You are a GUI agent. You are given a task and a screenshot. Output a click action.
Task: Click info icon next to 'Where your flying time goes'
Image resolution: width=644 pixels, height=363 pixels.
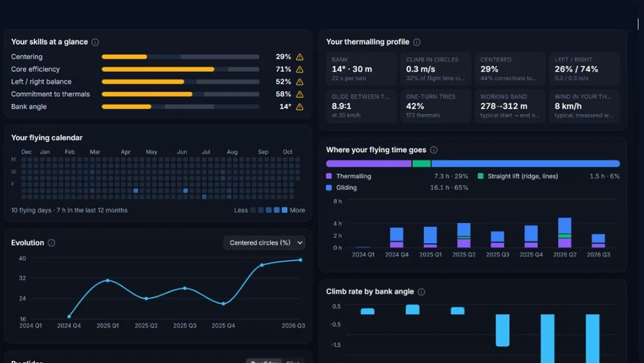click(x=433, y=150)
